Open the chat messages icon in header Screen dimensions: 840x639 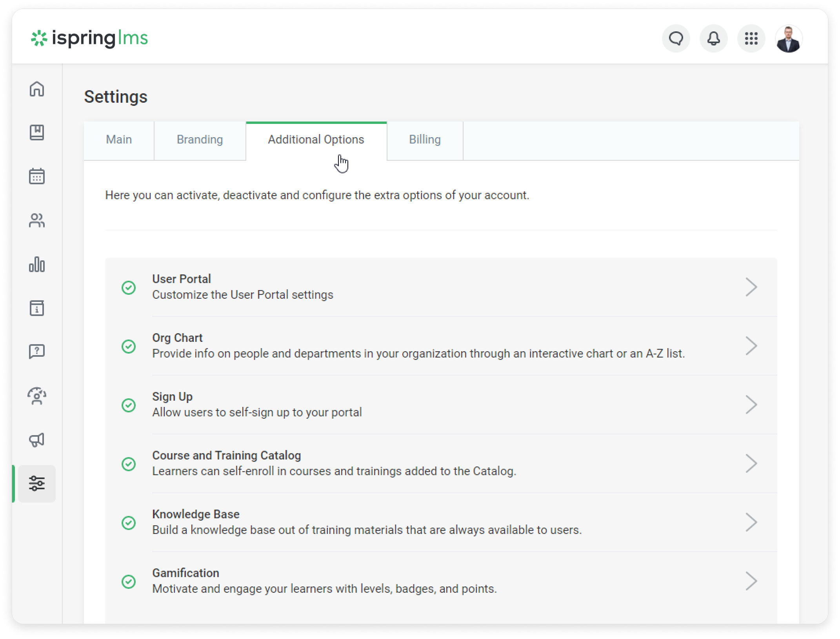(x=676, y=38)
